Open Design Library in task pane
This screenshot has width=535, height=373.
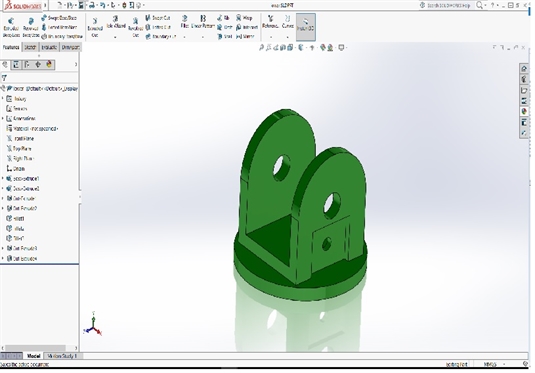[524, 80]
